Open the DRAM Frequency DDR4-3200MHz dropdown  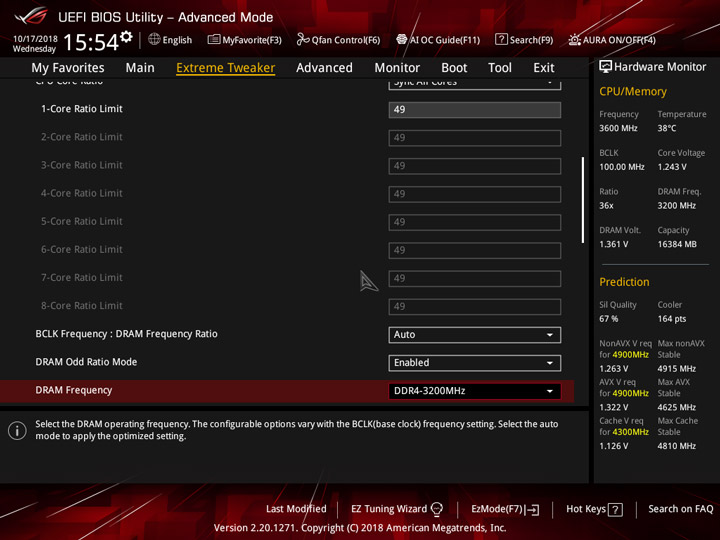click(x=474, y=391)
